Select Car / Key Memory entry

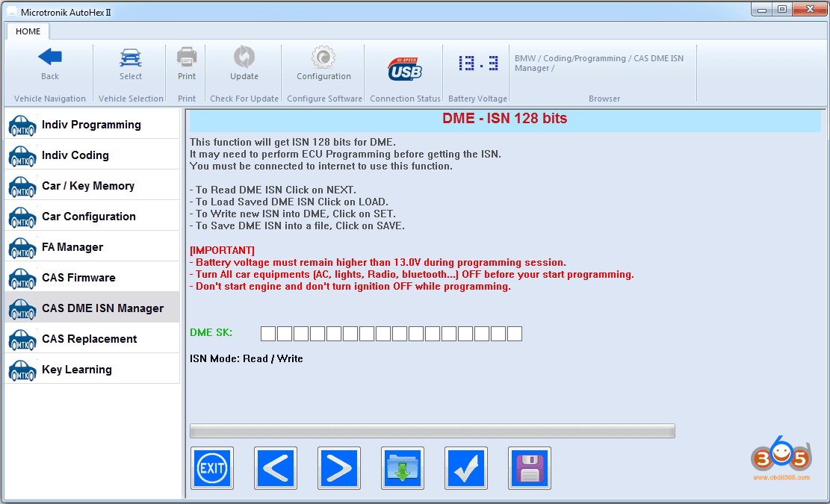point(92,186)
